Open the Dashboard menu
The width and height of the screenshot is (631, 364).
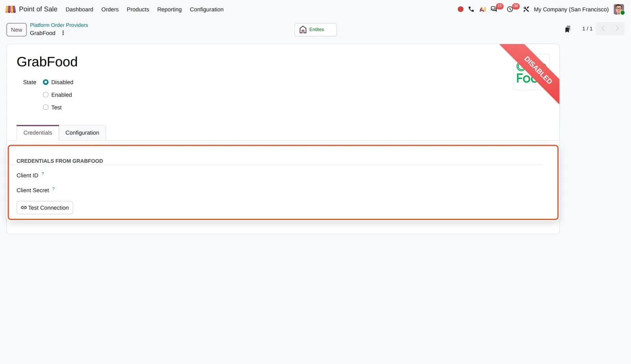[79, 9]
